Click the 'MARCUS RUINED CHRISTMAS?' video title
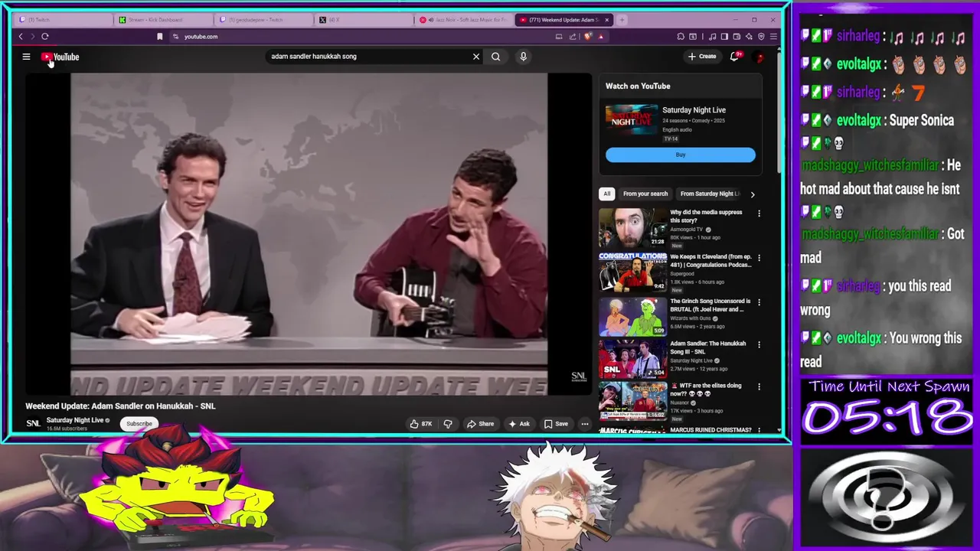 click(710, 430)
